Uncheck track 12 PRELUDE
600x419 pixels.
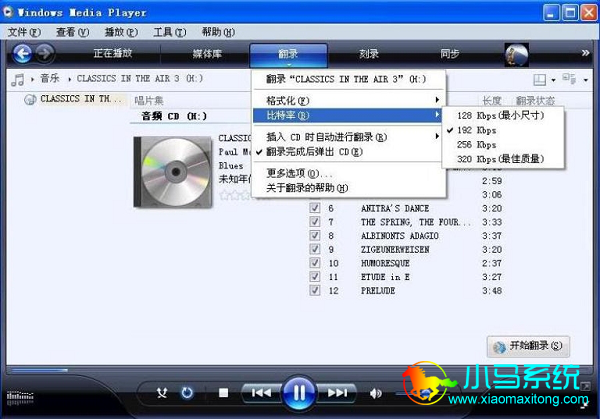point(315,290)
